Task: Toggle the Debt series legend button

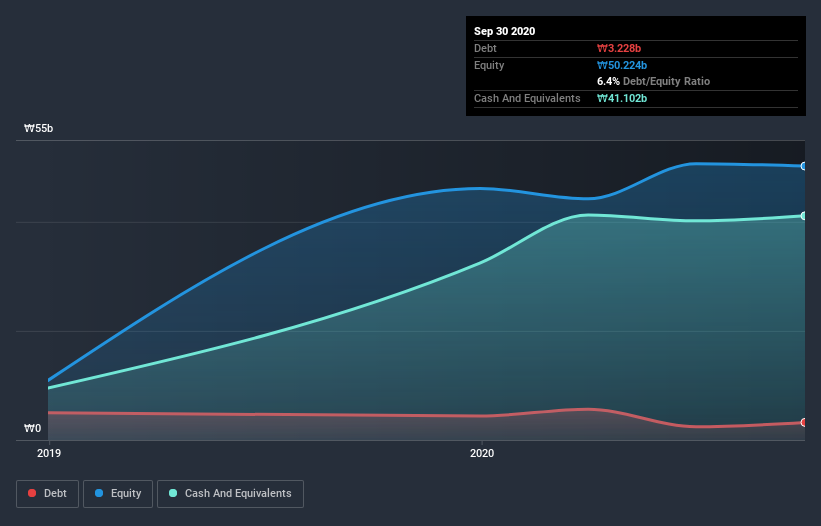Action: [47, 494]
